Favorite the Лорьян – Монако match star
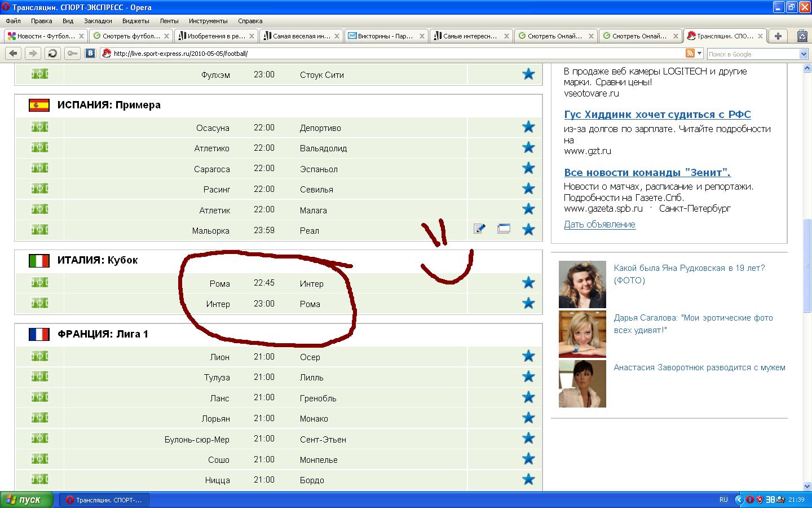812x508 pixels. pyautogui.click(x=528, y=418)
